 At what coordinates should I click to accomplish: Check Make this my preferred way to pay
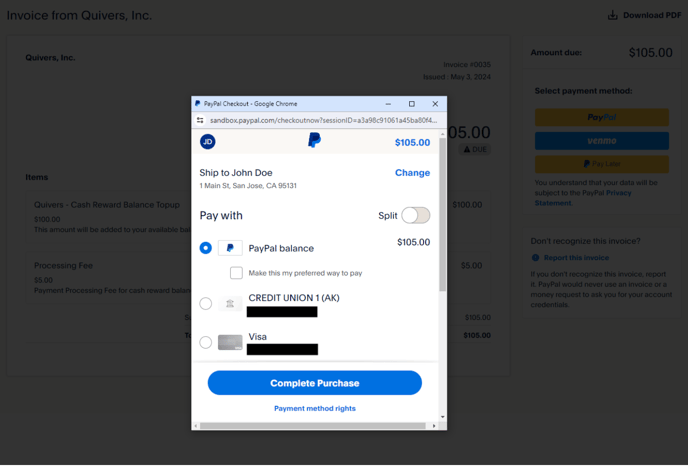(236, 273)
